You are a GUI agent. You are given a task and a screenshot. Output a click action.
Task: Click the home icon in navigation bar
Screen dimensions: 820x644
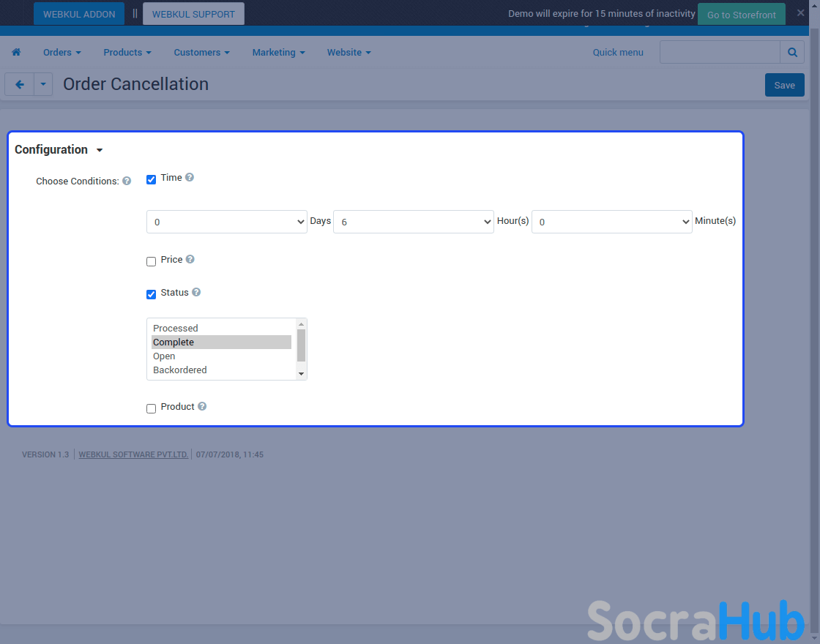tap(16, 52)
